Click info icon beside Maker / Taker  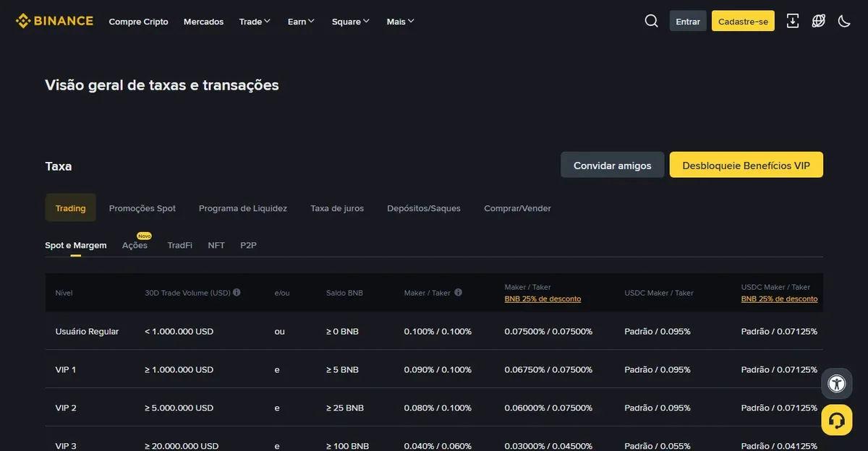pyautogui.click(x=458, y=293)
